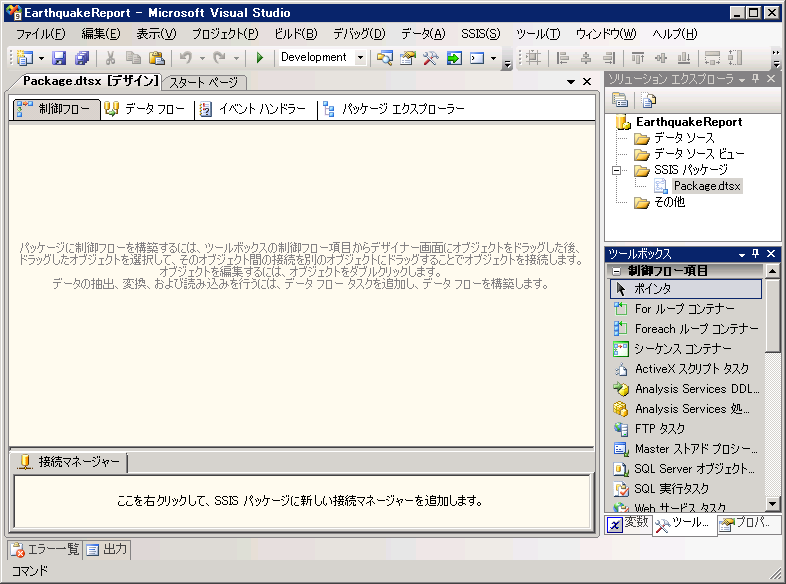The width and height of the screenshot is (786, 584).
Task: Click the Show All Files icon in Solution Explorer
Action: pyautogui.click(x=648, y=100)
